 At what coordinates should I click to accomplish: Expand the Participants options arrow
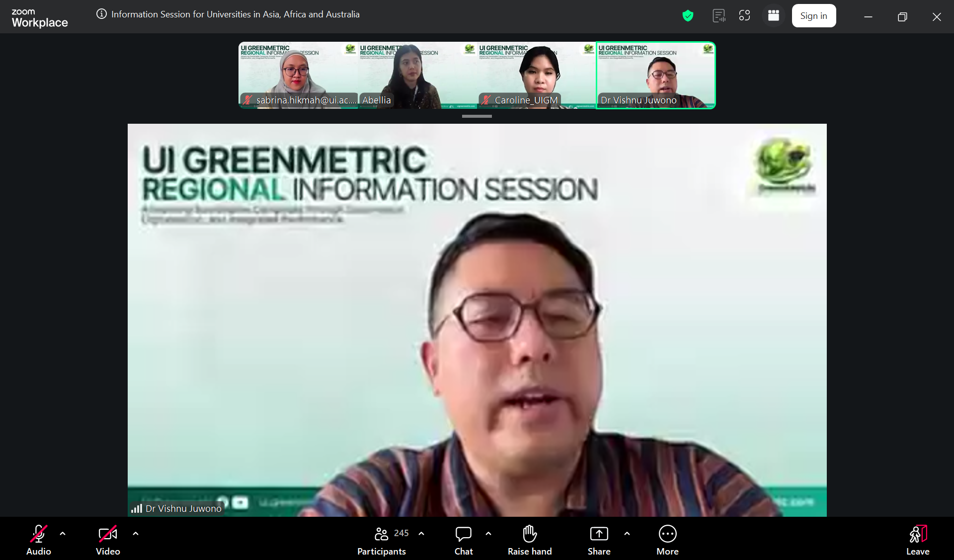click(x=421, y=534)
